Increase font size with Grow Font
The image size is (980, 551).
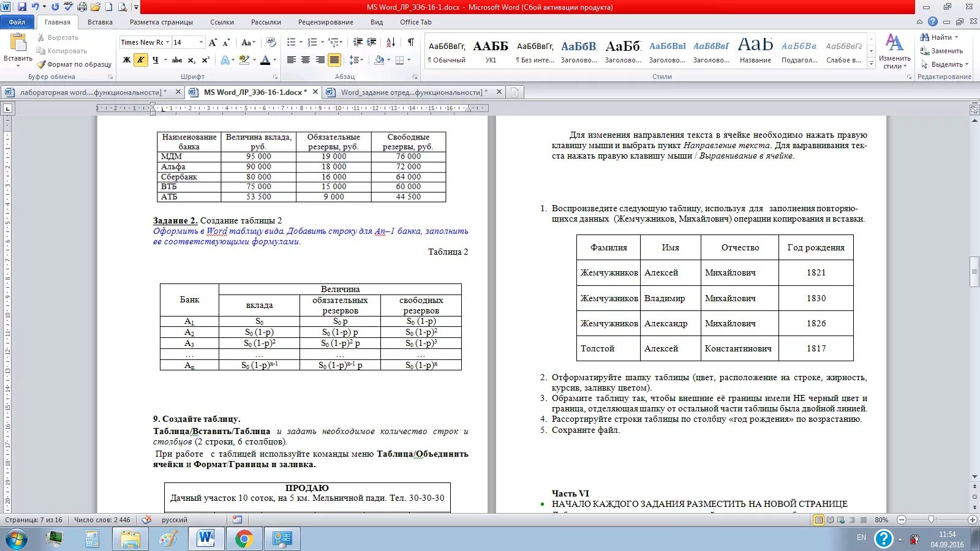tap(213, 42)
